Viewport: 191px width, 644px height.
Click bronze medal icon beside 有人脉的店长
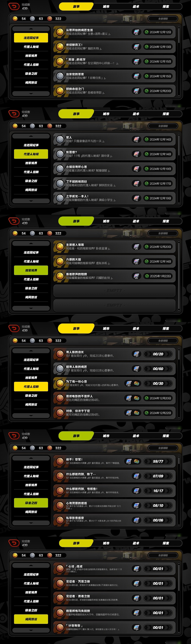point(60,354)
